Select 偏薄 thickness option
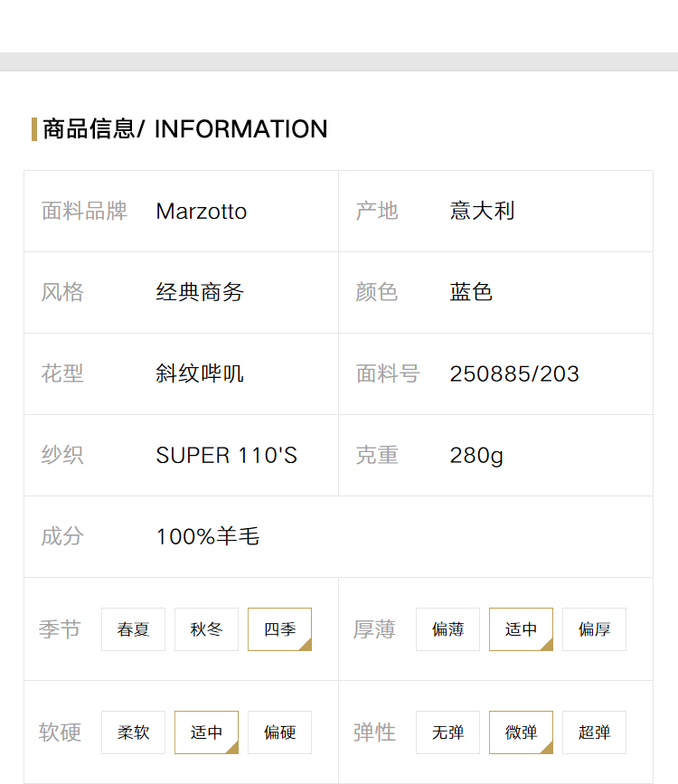 click(x=448, y=629)
